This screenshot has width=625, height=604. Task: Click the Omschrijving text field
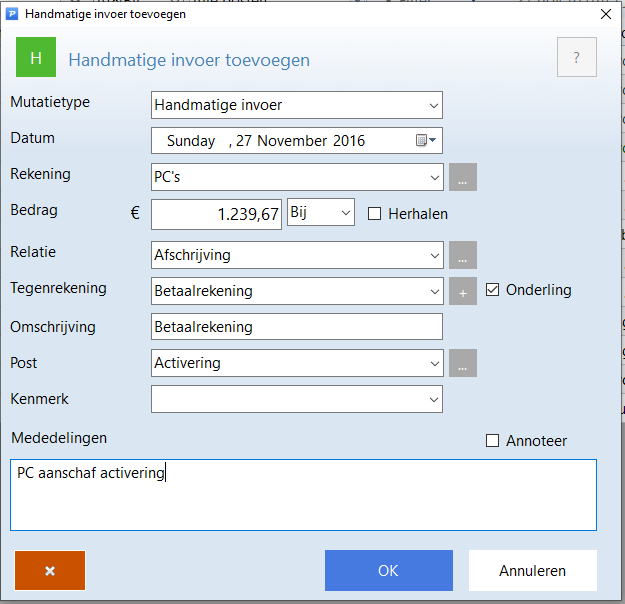point(296,327)
